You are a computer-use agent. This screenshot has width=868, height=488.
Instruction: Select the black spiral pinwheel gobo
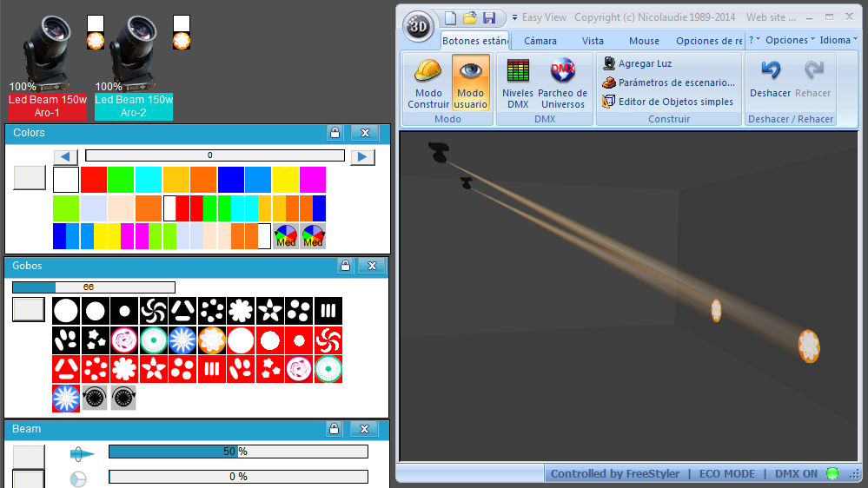click(153, 311)
